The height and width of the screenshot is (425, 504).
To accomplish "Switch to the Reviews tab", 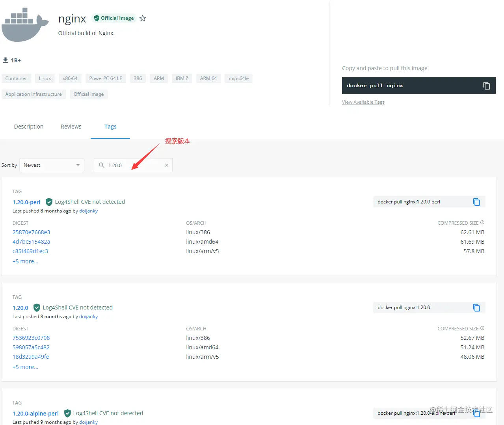I will point(71,127).
